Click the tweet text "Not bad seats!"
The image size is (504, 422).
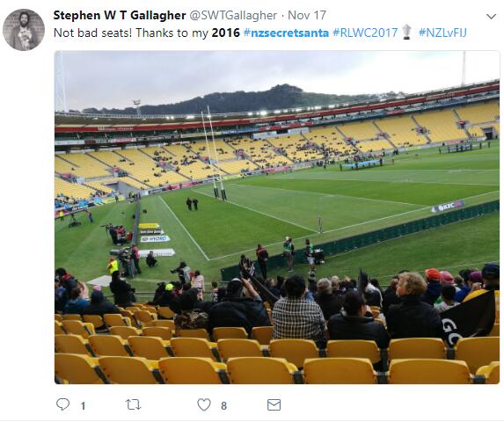(x=92, y=33)
